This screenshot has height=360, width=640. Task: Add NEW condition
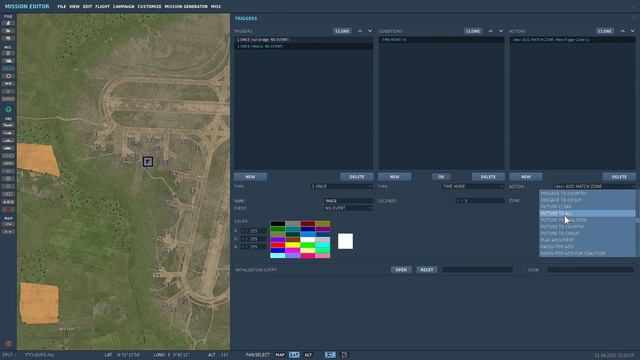click(x=394, y=177)
